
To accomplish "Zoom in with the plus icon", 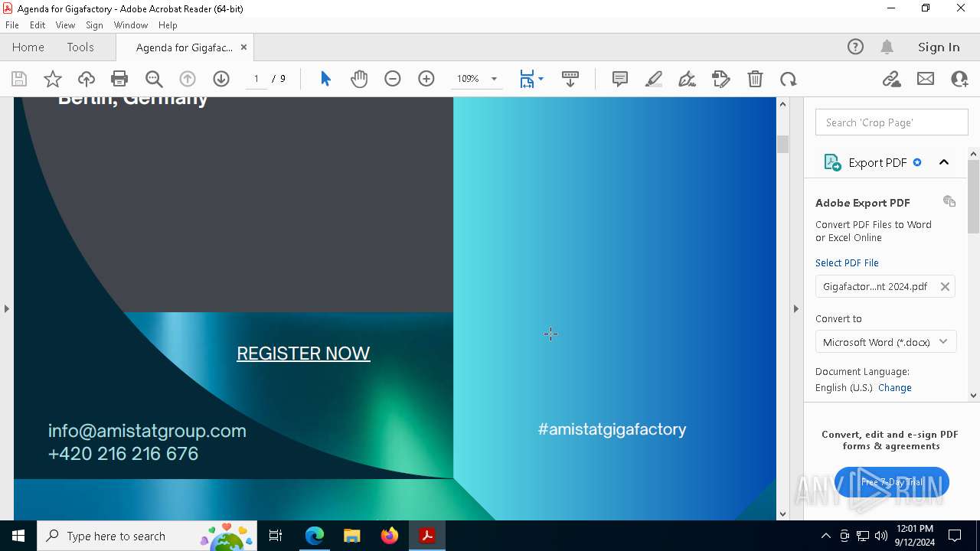I will (426, 79).
